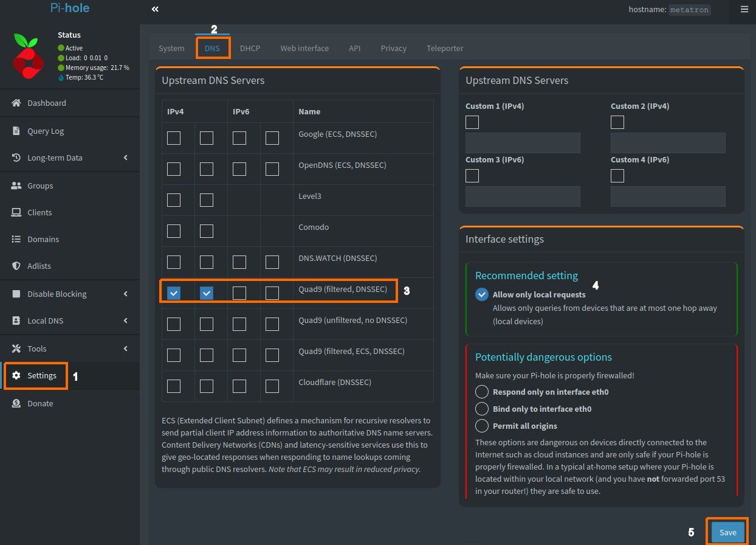This screenshot has width=756, height=545.
Task: Click the Groups people icon
Action: click(x=16, y=186)
